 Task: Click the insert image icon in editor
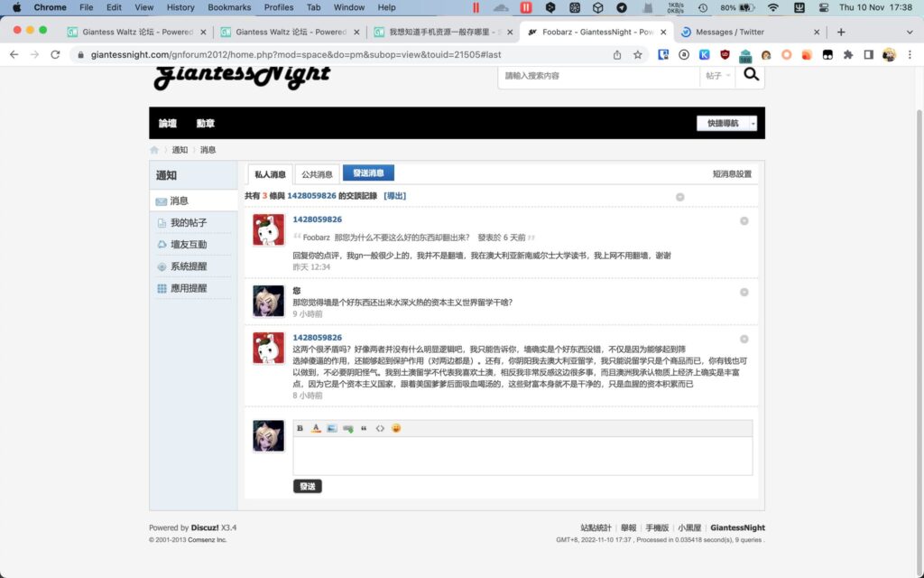pos(331,428)
